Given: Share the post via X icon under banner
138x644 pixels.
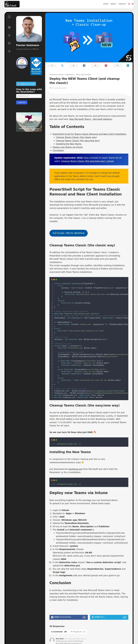Looking at the screenshot, I should pyautogui.click(x=62, y=65).
